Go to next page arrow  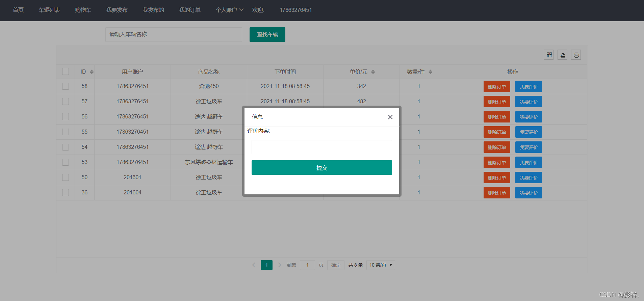[x=279, y=265]
